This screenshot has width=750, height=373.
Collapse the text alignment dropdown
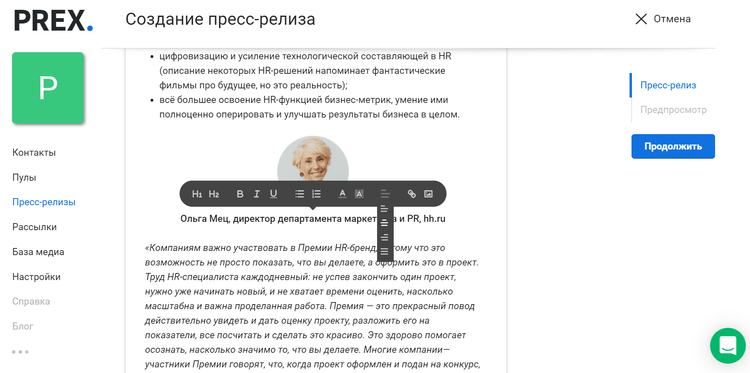[x=385, y=194]
